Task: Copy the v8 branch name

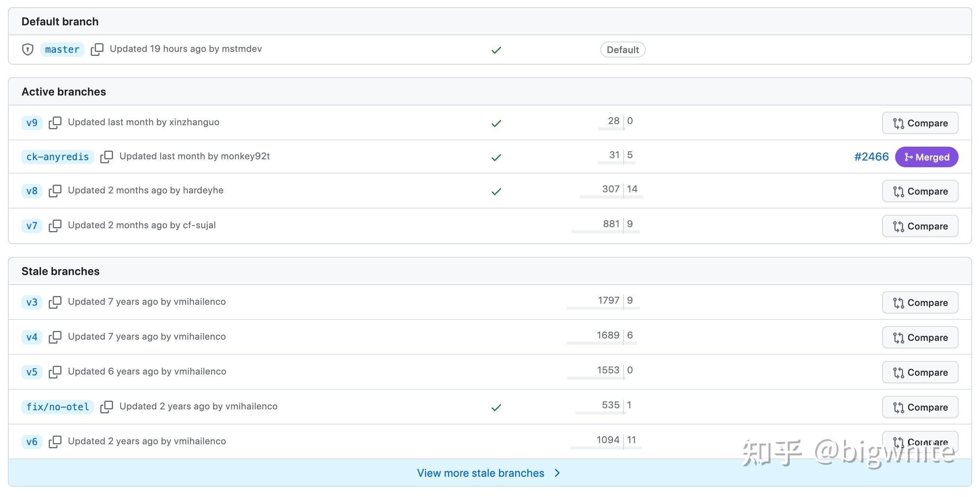Action: point(55,191)
